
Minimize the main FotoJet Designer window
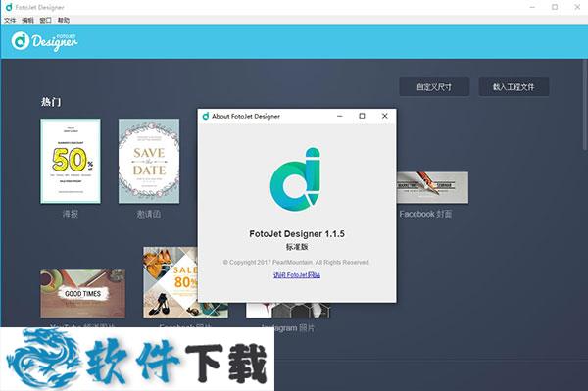[x=532, y=7]
